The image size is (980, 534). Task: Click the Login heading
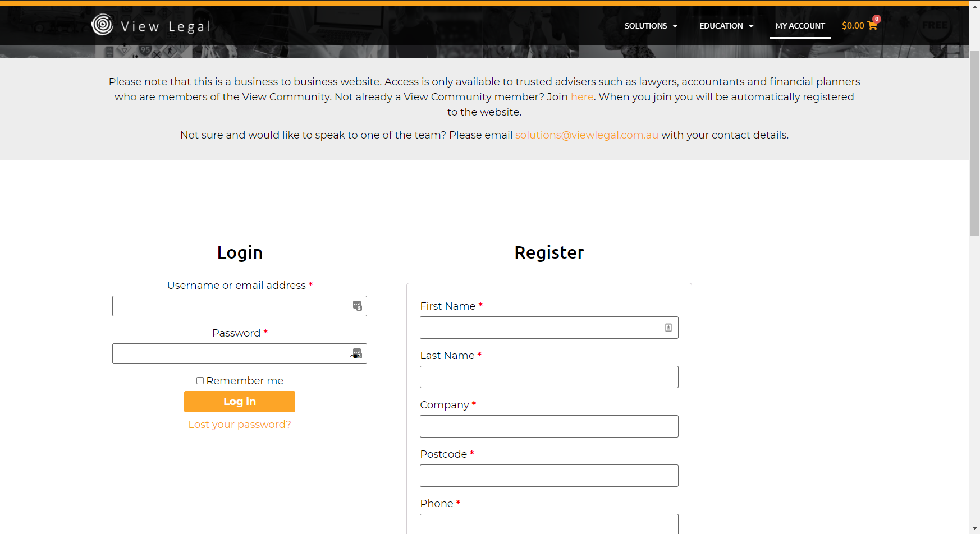tap(240, 252)
